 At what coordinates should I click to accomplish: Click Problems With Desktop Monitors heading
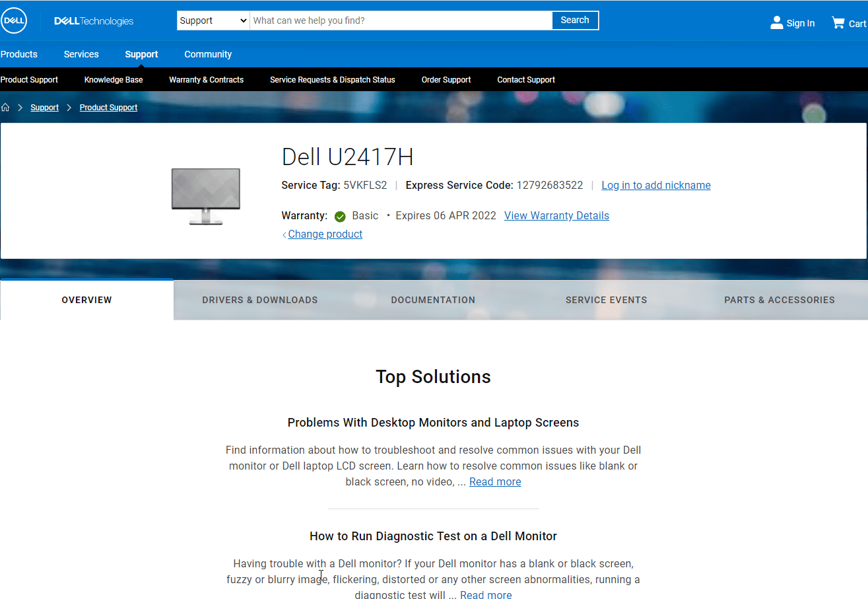click(433, 423)
